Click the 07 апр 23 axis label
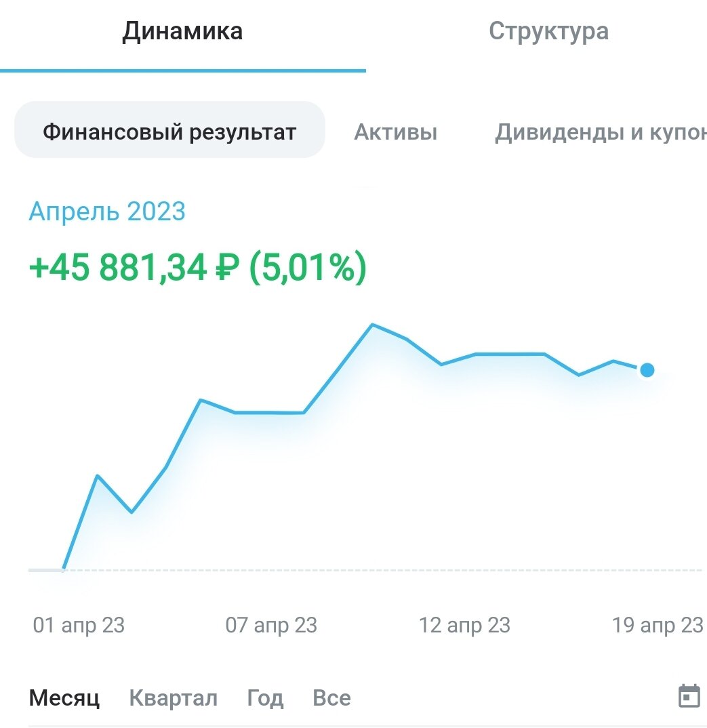This screenshot has height=728, width=707. point(272,625)
